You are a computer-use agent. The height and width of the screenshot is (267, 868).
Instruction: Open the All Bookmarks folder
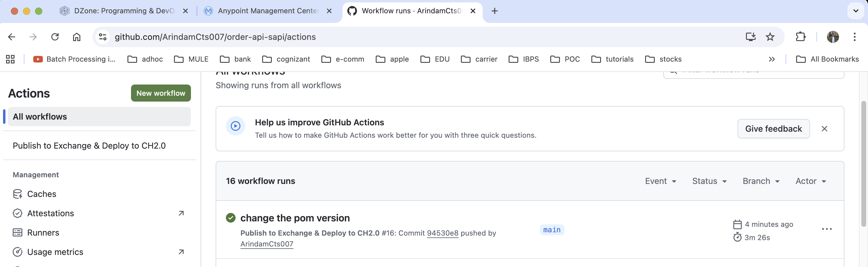(x=828, y=59)
